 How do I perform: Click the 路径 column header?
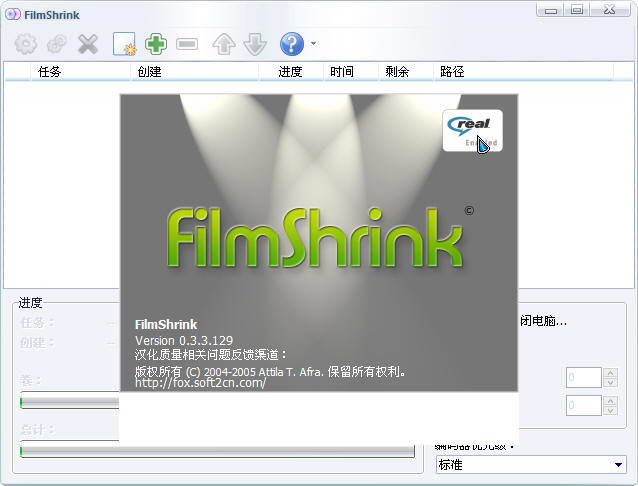pyautogui.click(x=524, y=72)
